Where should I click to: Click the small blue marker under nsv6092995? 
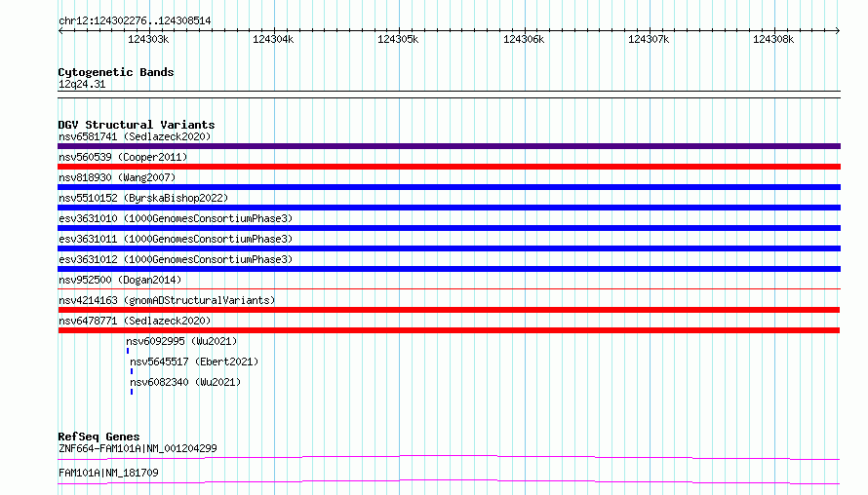[128, 351]
